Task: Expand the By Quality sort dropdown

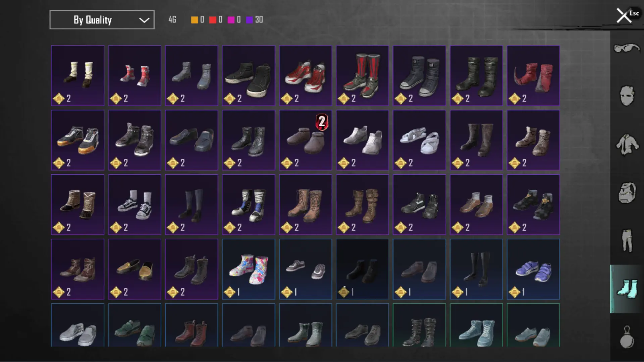Action: (102, 20)
